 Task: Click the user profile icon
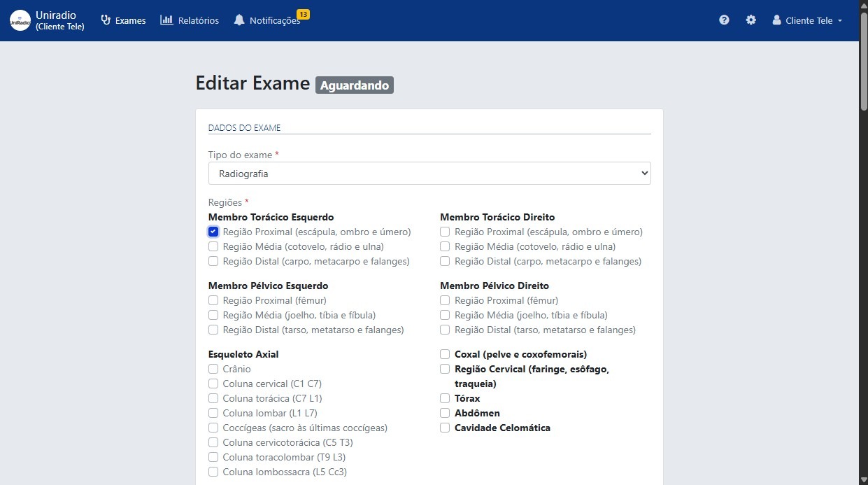tap(776, 20)
